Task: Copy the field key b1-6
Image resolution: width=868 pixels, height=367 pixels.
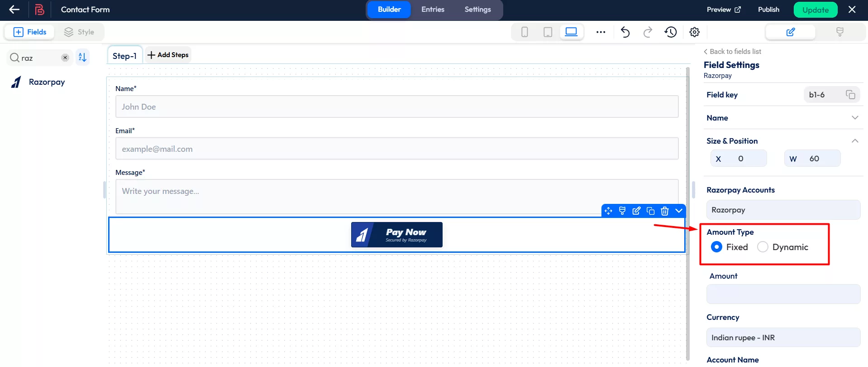Action: coord(850,95)
